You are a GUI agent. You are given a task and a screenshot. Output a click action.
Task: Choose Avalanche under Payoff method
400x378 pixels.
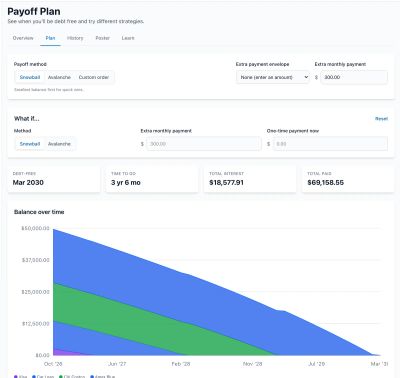(59, 77)
